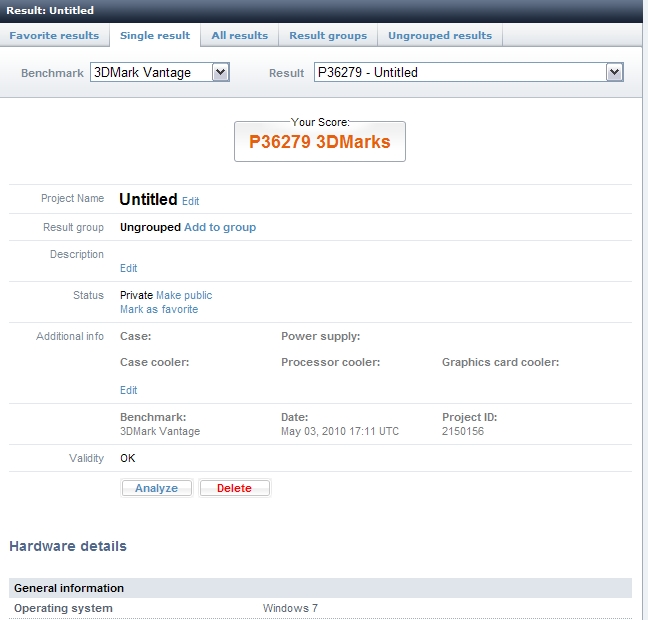Click the Private status text

(136, 295)
